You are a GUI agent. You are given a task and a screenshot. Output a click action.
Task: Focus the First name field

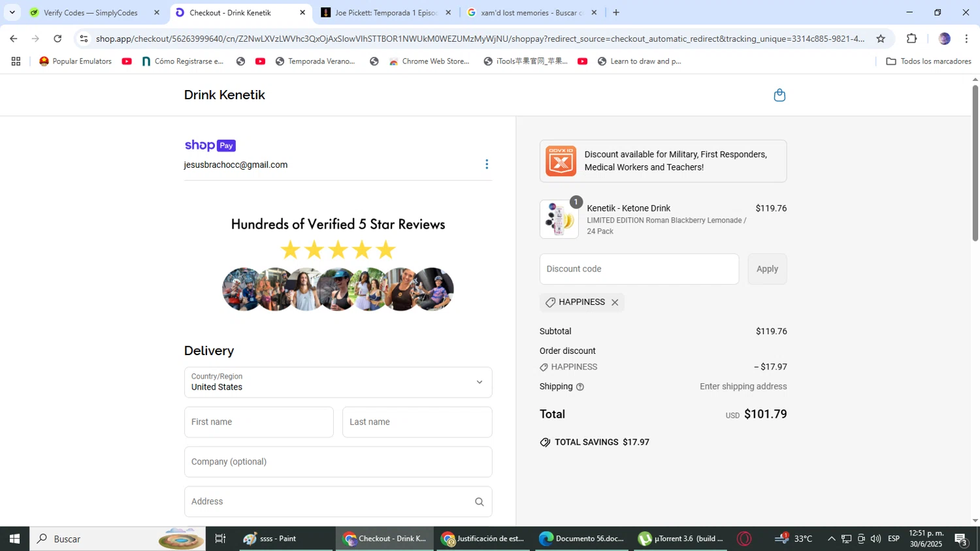[x=259, y=422]
